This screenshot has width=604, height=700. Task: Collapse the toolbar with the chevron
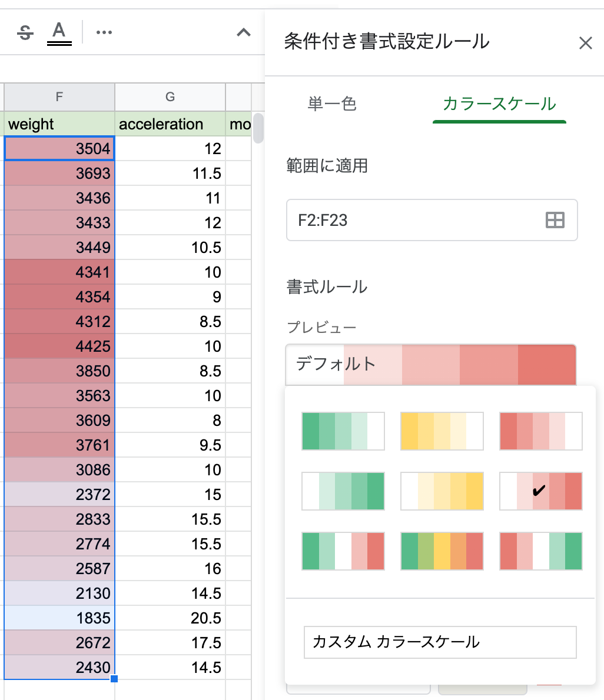(243, 32)
